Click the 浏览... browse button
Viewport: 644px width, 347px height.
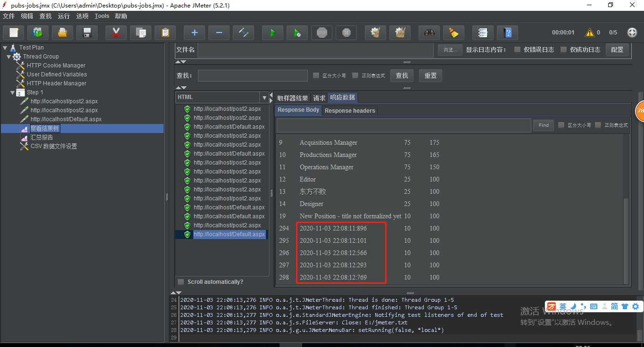pos(450,50)
